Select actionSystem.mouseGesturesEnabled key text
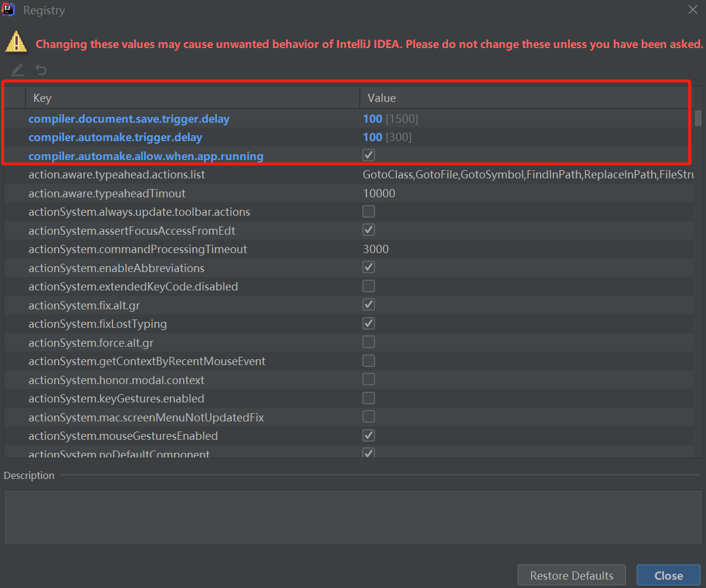 [123, 436]
